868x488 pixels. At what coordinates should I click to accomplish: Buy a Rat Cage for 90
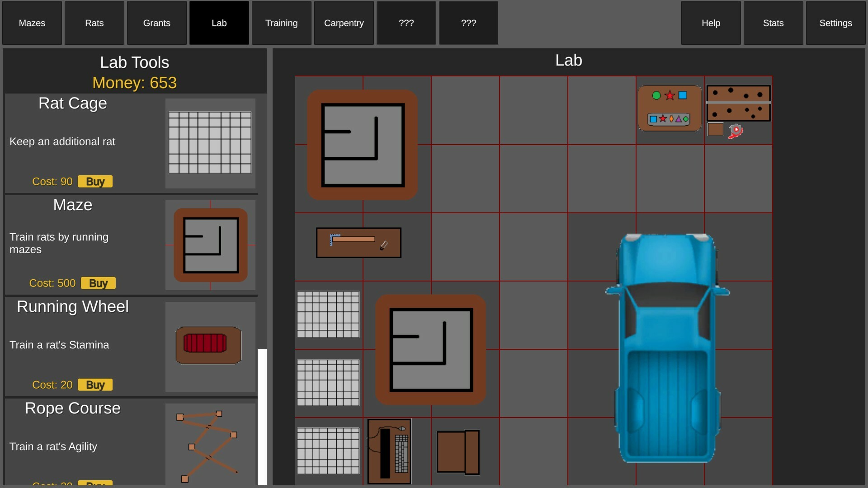pos(95,181)
